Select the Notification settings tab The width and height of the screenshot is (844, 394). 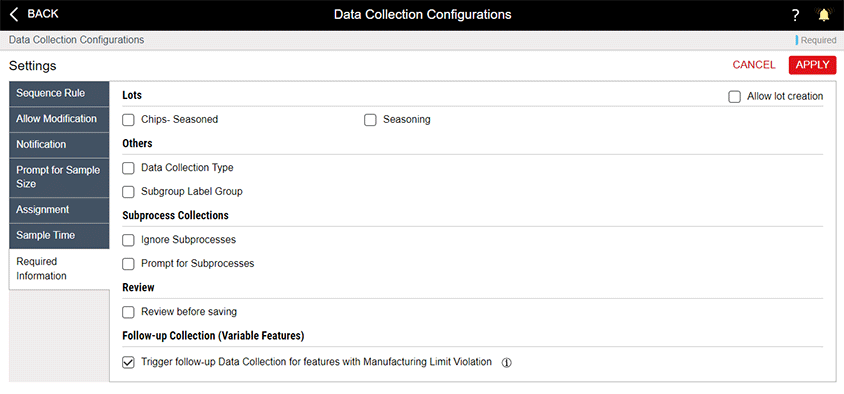(x=59, y=145)
